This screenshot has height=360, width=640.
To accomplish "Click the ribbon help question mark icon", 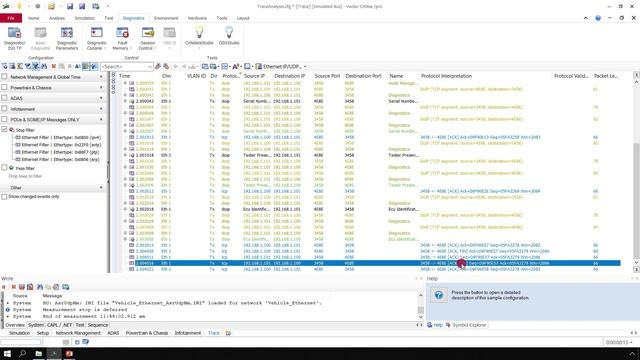I will coord(598,18).
